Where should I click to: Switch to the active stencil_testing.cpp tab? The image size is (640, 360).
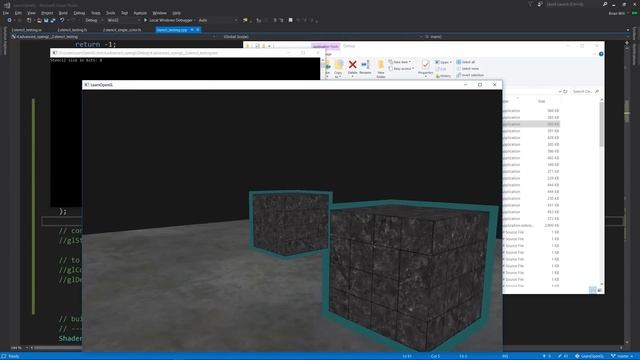coord(172,30)
